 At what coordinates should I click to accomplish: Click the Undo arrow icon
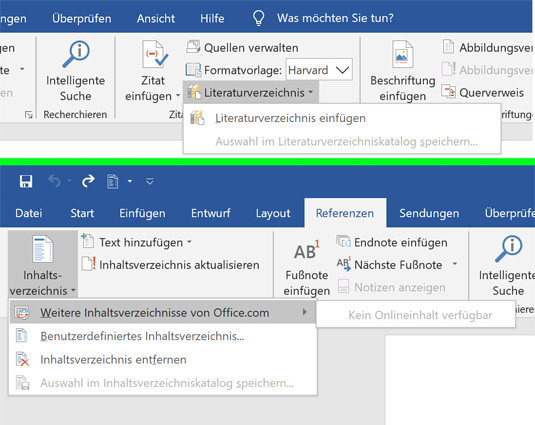coord(55,181)
